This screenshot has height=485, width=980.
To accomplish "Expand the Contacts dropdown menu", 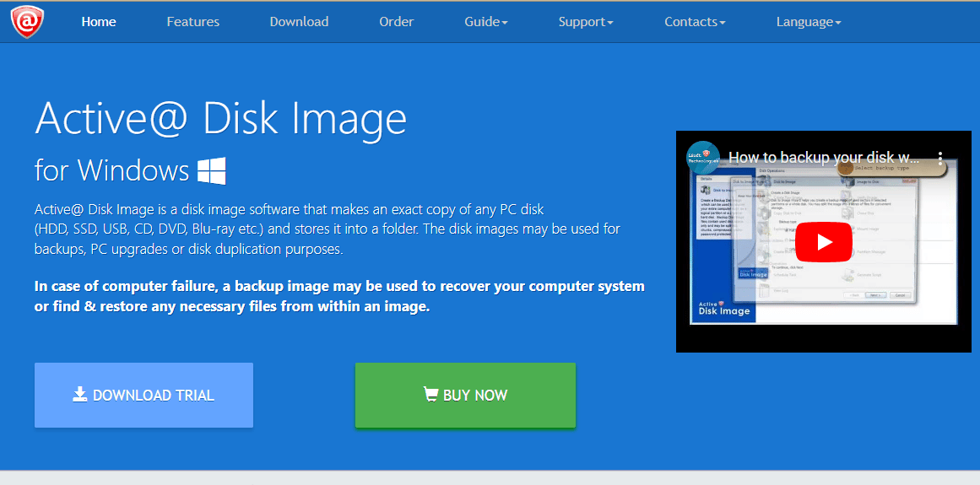I will pos(695,22).
